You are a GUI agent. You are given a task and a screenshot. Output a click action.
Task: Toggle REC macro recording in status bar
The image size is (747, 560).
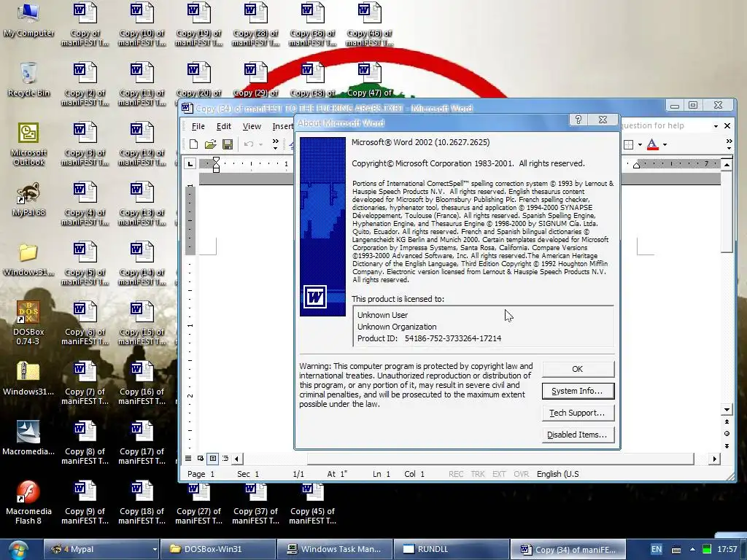[456, 474]
